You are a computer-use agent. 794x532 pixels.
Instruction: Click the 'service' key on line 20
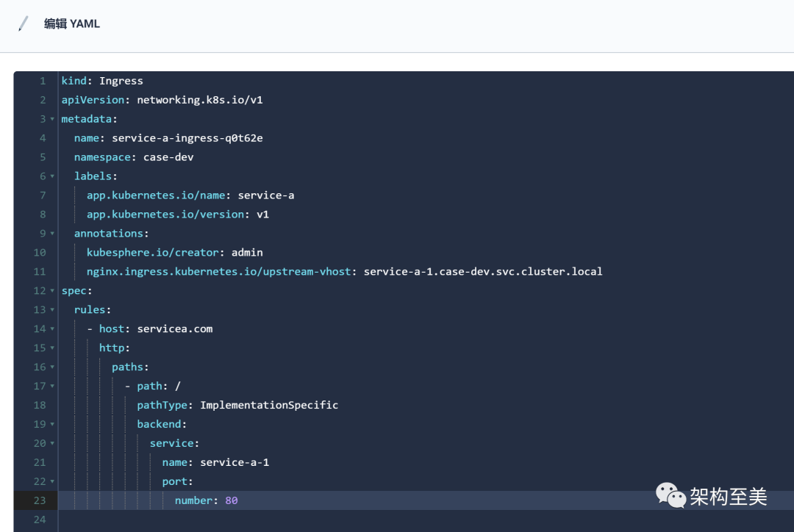pos(171,443)
